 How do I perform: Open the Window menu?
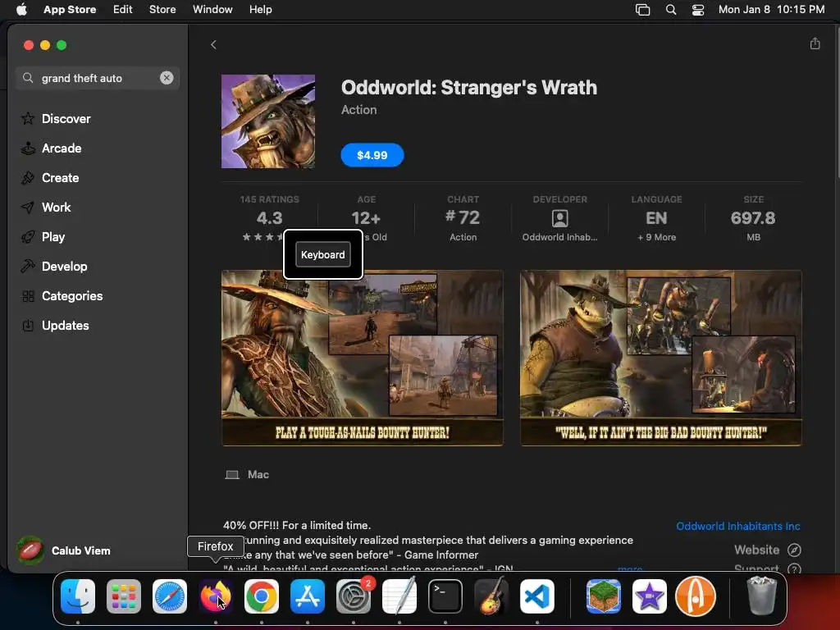[x=212, y=9]
